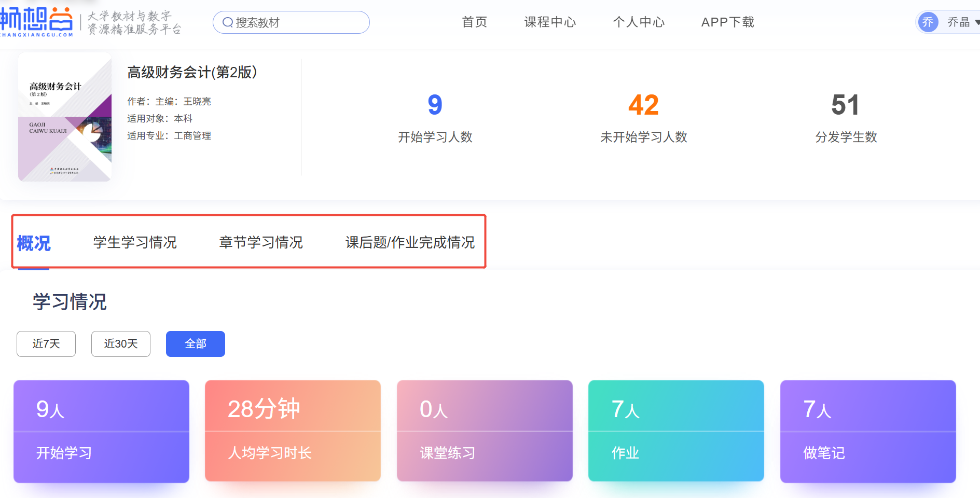Click the 人均学习时长 card
The image size is (980, 498).
[x=293, y=431]
